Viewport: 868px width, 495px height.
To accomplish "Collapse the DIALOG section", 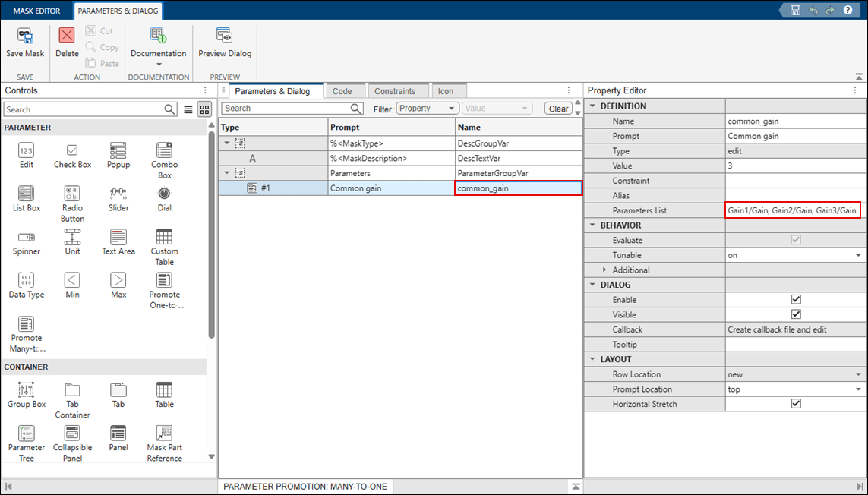I will (592, 285).
